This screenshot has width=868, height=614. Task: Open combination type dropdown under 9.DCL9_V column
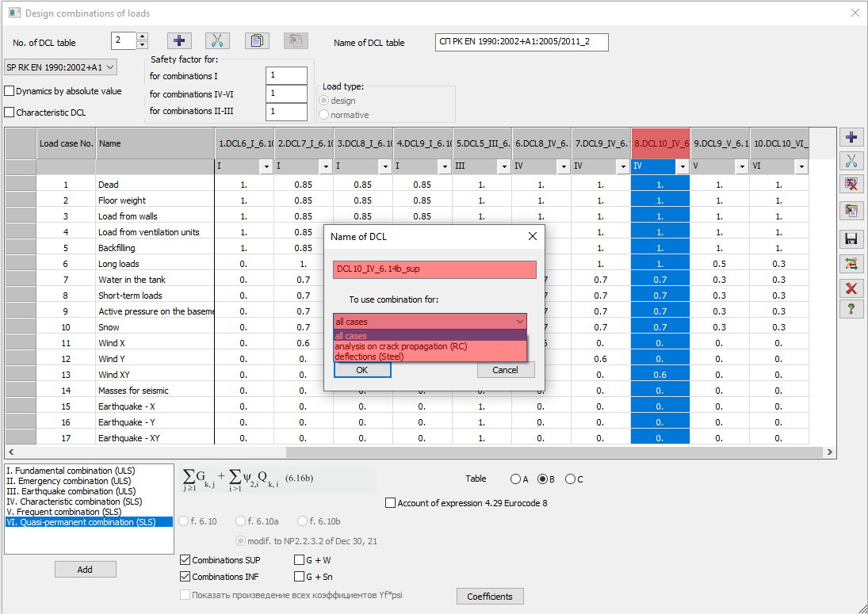tap(741, 167)
